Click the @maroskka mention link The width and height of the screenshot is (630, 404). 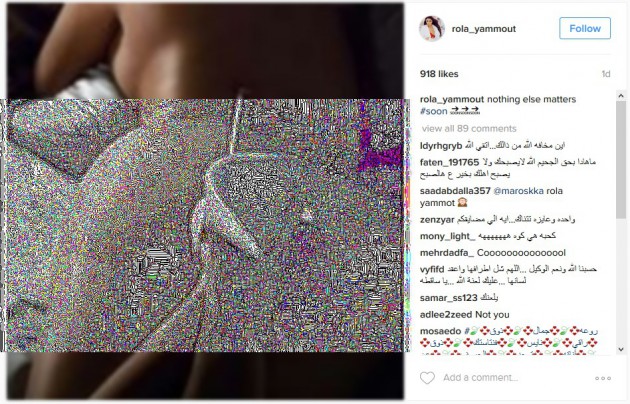518,191
